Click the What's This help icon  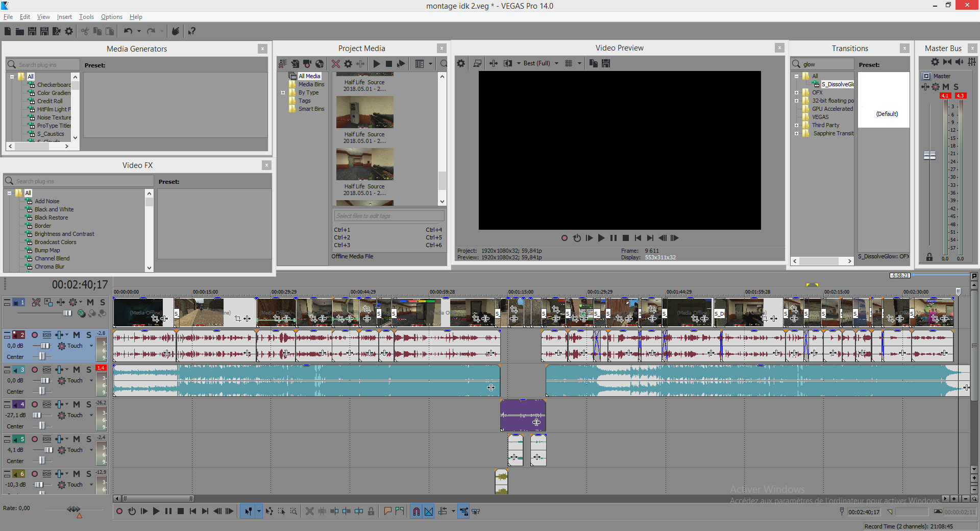(x=191, y=31)
